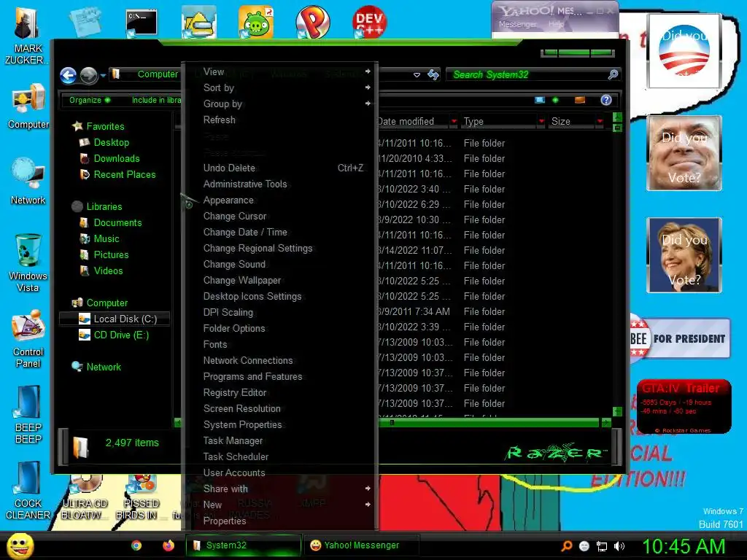Select Refresh in the context menu
The image size is (747, 560).
point(279,120)
